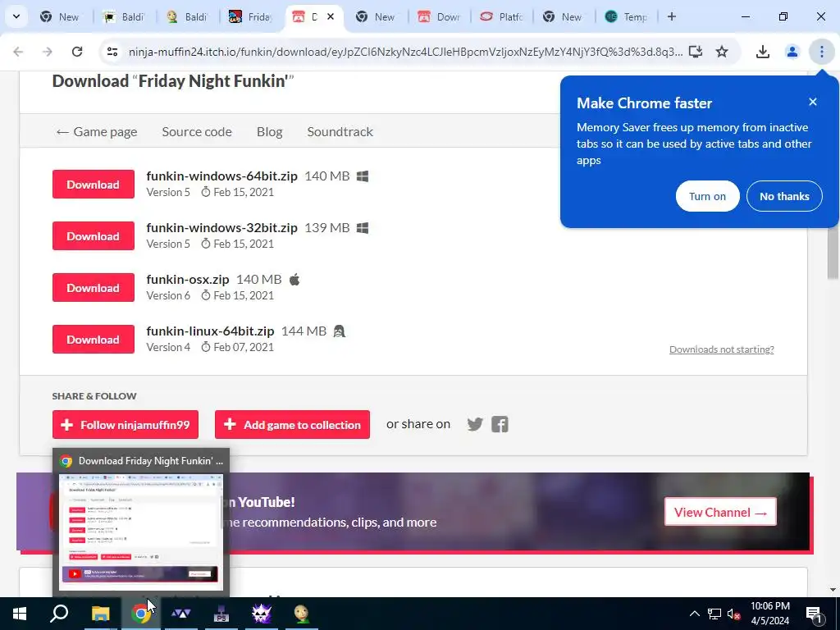Open the Windows Start menu
The image size is (840, 630).
click(x=20, y=614)
